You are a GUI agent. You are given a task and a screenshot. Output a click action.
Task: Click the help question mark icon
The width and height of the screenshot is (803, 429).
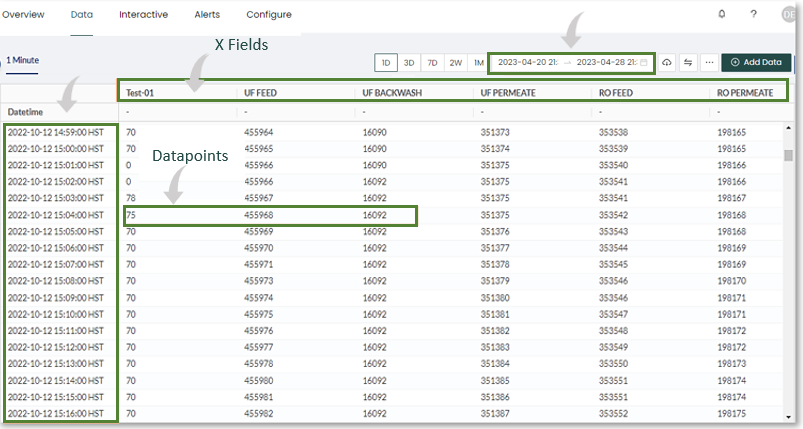coord(755,15)
